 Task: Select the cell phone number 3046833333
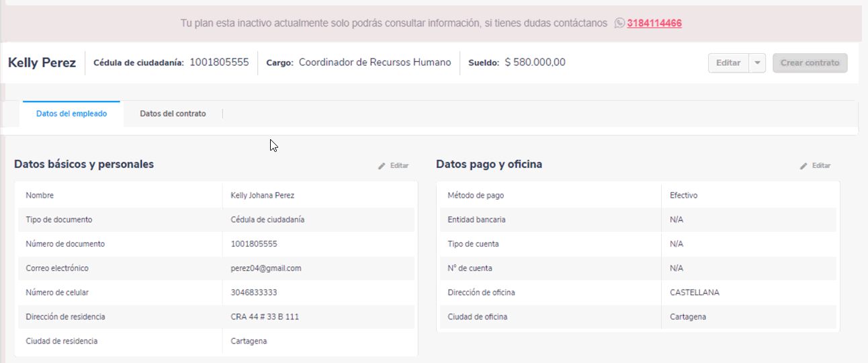tap(253, 292)
